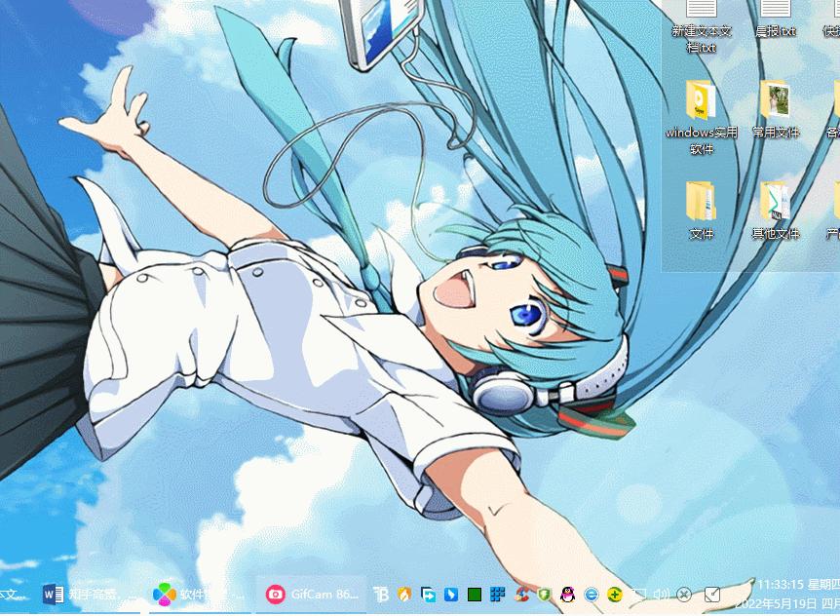Click the circled X tray icon

pyautogui.click(x=684, y=594)
